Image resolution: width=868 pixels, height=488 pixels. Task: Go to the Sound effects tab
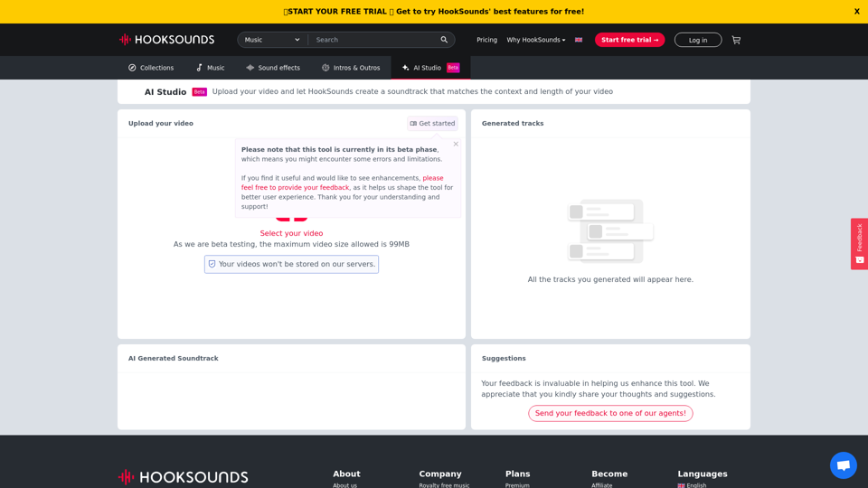[x=273, y=68]
